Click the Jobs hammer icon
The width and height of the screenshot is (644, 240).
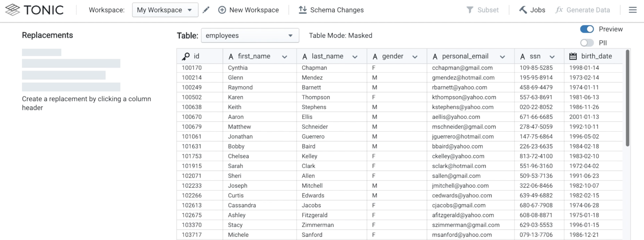[523, 10]
